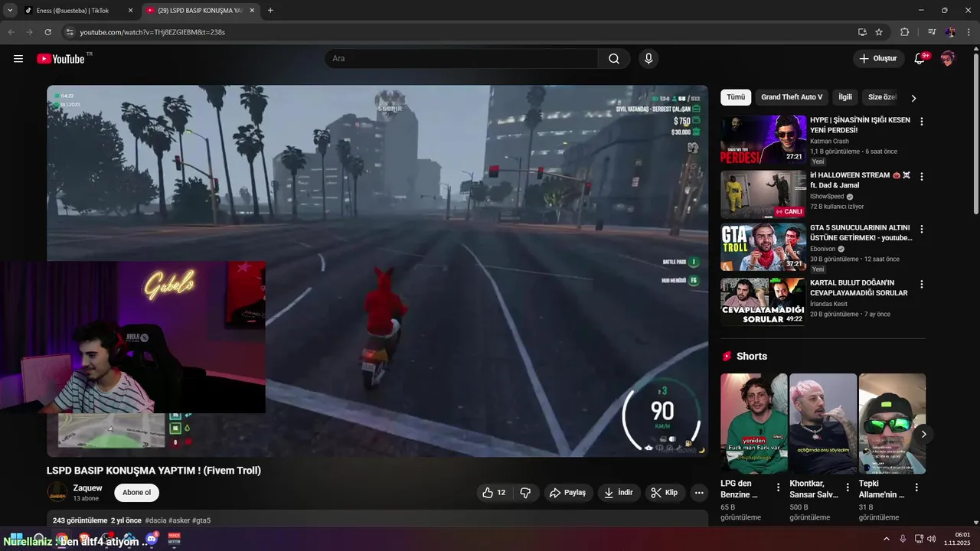Open the tab search dropdown arrow
Image resolution: width=980 pixels, height=551 pixels.
[10, 10]
